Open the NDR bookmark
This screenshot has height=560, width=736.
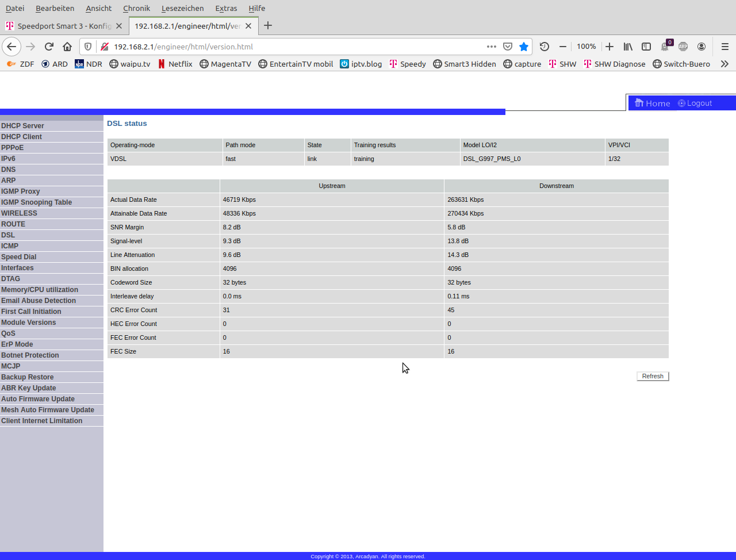(88, 64)
